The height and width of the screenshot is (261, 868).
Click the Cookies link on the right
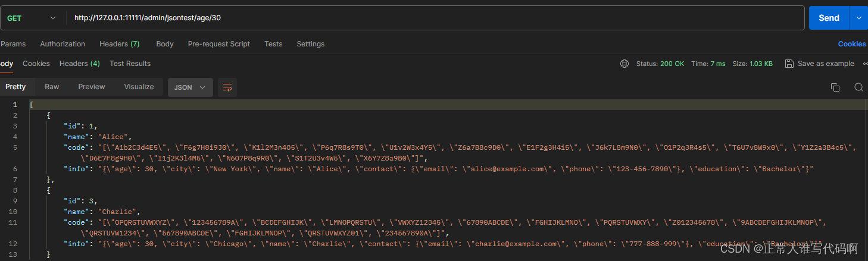pos(851,44)
